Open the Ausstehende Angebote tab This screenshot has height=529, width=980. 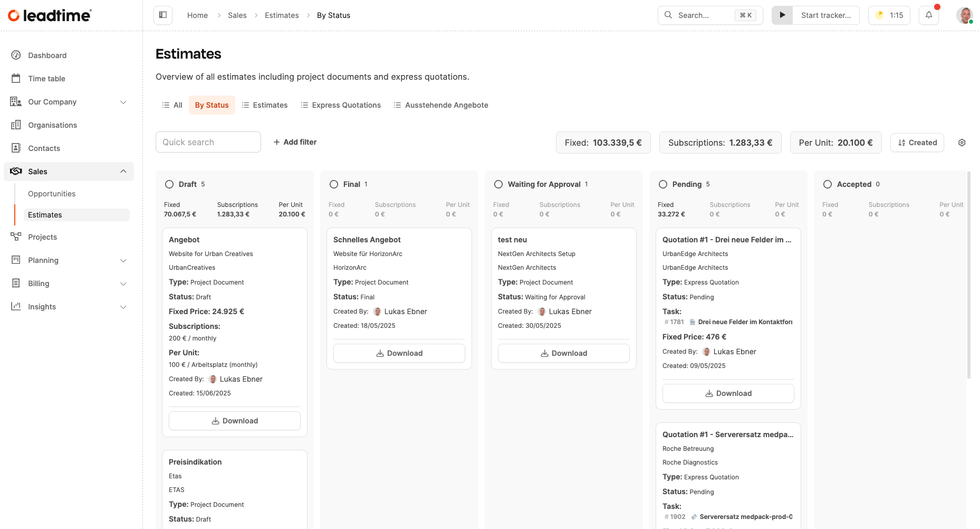pos(441,105)
